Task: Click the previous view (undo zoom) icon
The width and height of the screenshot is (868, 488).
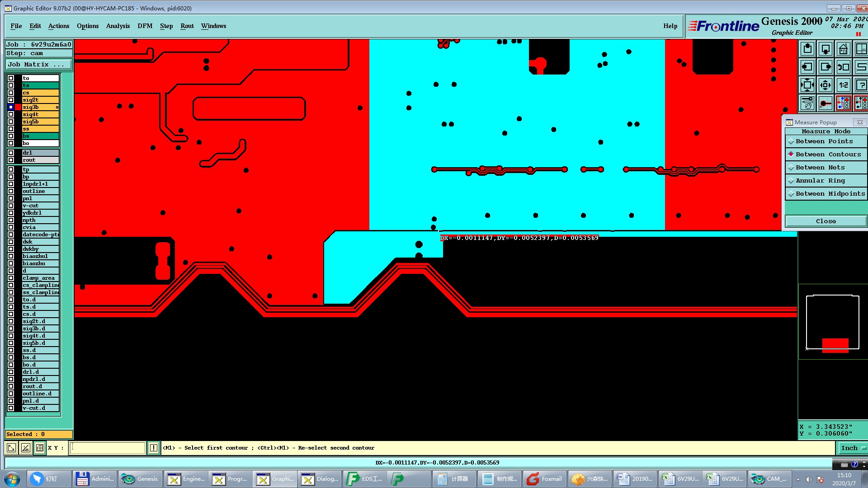Action: (x=843, y=67)
